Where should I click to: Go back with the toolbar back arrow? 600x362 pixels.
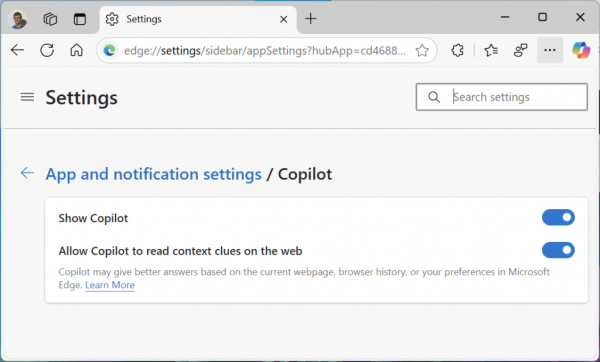(x=17, y=50)
